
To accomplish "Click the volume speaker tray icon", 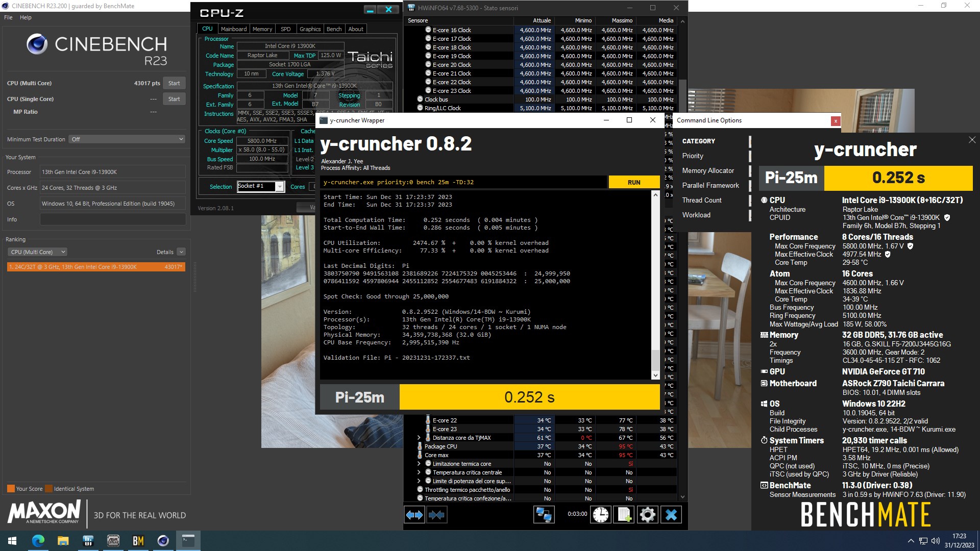I will pyautogui.click(x=936, y=541).
